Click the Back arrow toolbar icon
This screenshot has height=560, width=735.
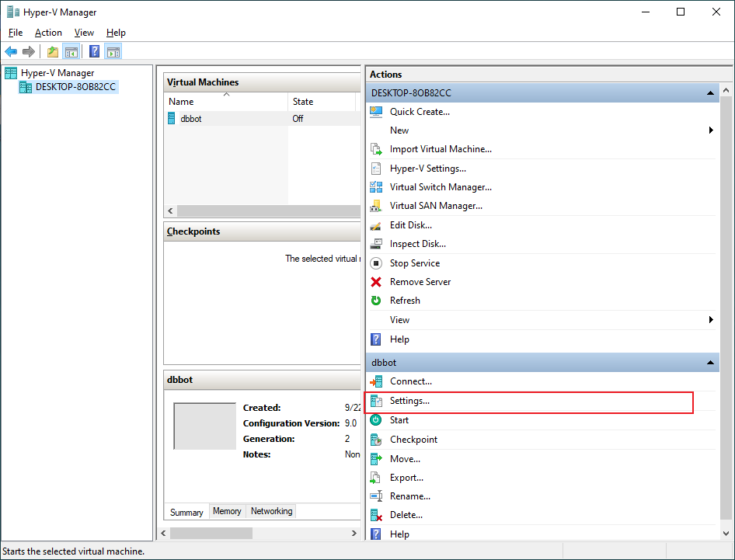(11, 51)
